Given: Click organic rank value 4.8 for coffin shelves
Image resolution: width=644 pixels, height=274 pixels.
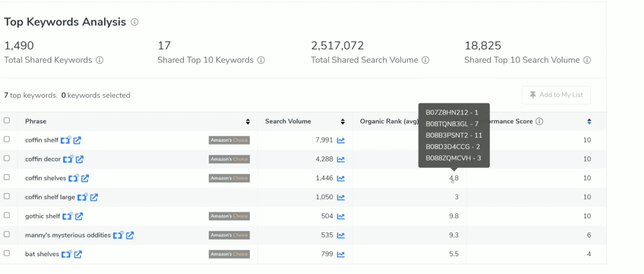Looking at the screenshot, I should click(454, 178).
